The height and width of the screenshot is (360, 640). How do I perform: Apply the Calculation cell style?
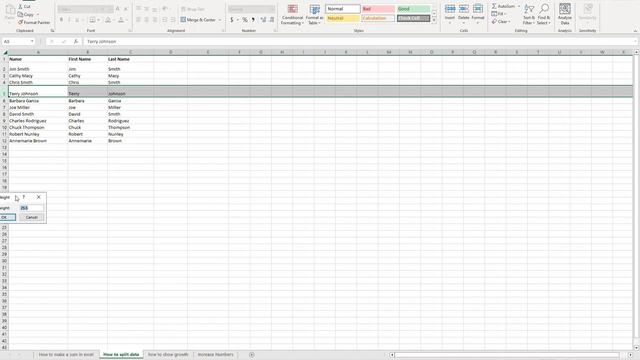378,18
